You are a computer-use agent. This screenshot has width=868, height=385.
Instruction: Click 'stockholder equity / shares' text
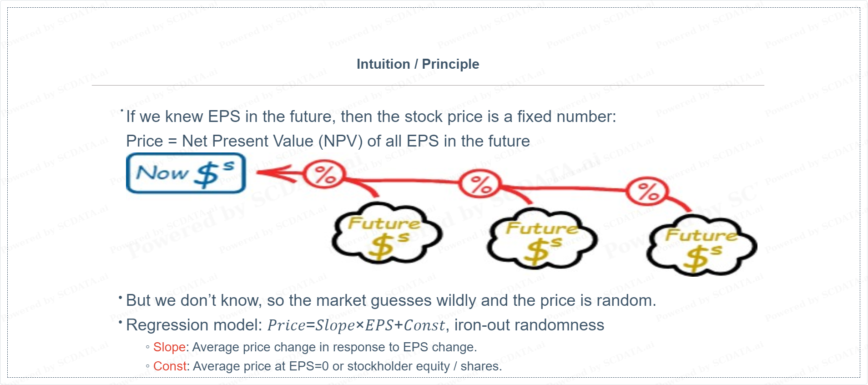(x=423, y=366)
